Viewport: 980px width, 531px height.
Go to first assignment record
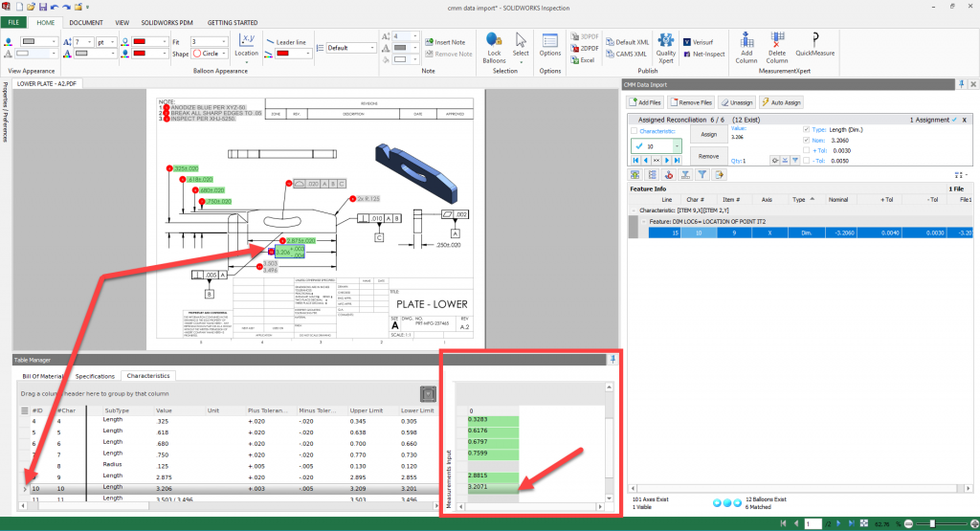tap(635, 161)
